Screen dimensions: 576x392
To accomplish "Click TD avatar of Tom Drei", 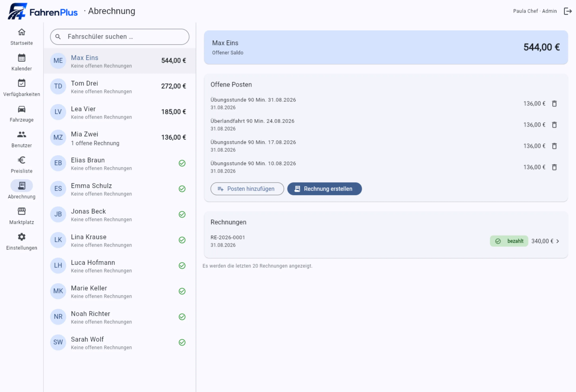I will 58,86.
